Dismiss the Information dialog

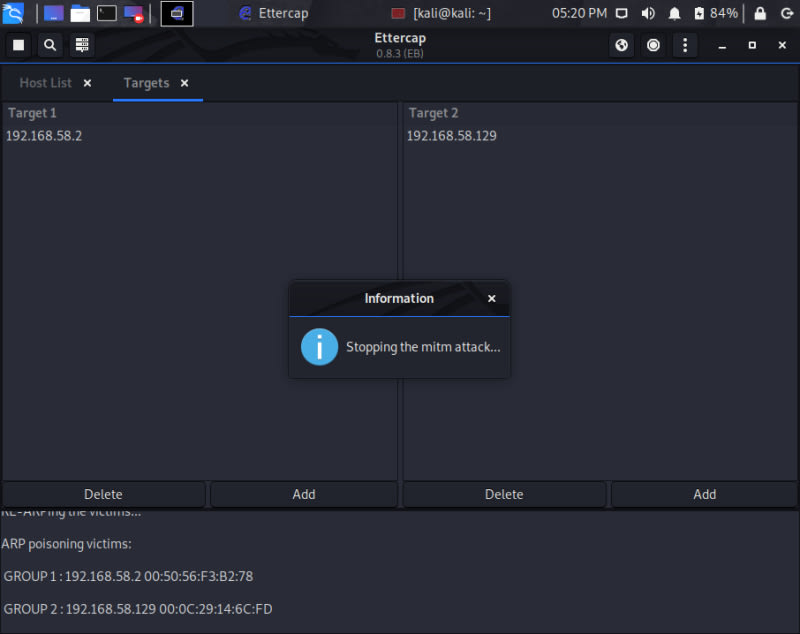491,298
